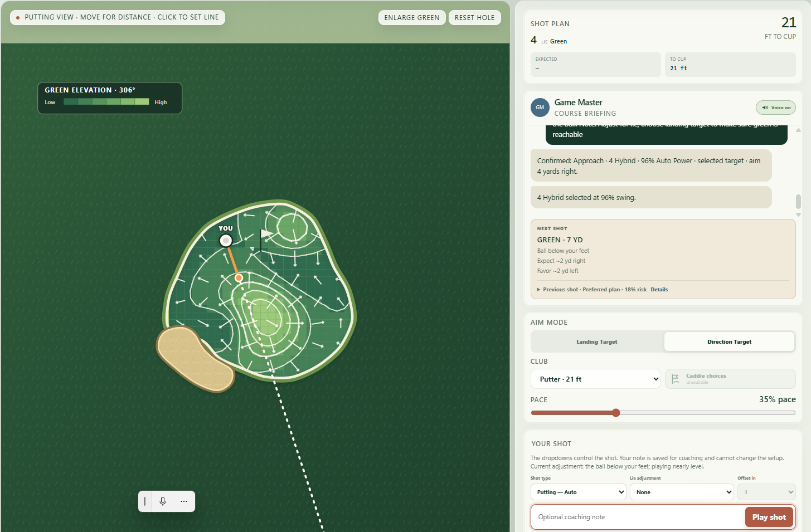The image size is (811, 532).
Task: Expand the Previous shot disclosure triangle
Action: point(538,290)
